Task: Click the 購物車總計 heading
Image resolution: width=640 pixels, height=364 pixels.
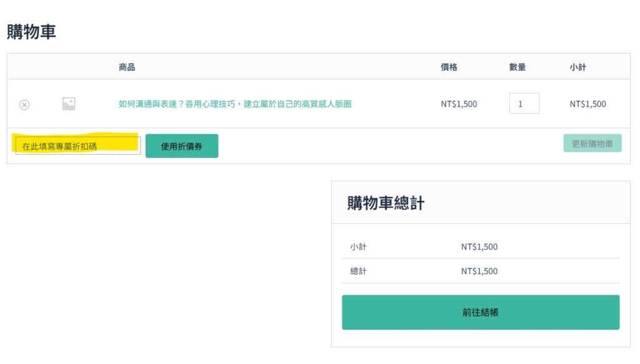Action: [x=386, y=203]
